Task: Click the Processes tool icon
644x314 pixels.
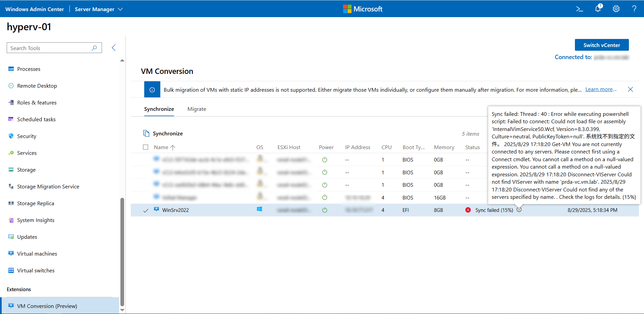Action: (x=11, y=69)
